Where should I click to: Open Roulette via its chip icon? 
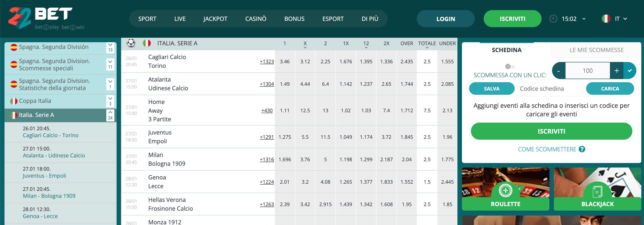click(505, 191)
